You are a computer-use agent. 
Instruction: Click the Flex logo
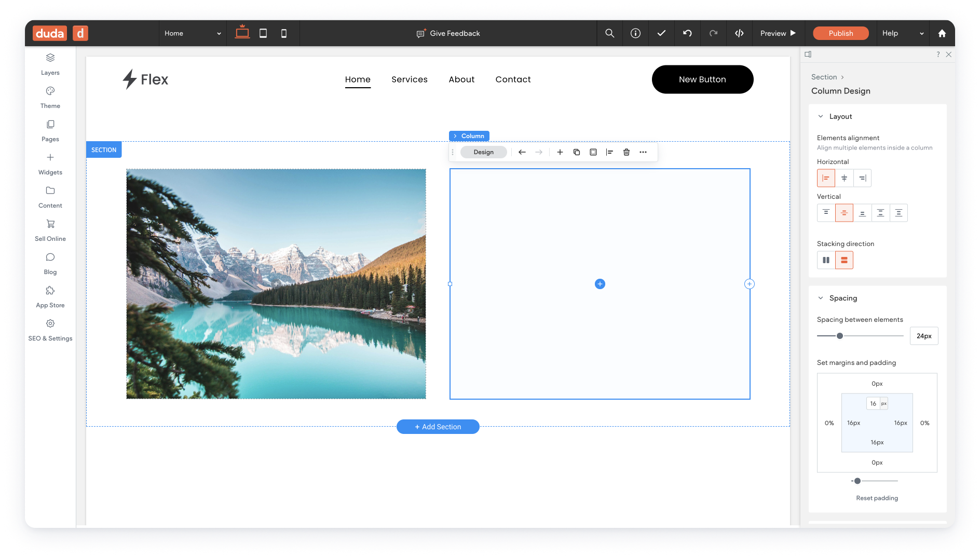(145, 79)
